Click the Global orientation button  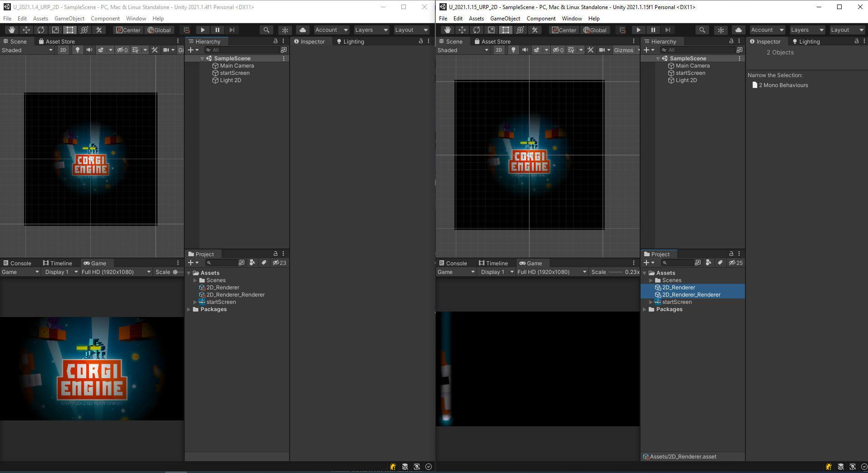click(x=159, y=30)
